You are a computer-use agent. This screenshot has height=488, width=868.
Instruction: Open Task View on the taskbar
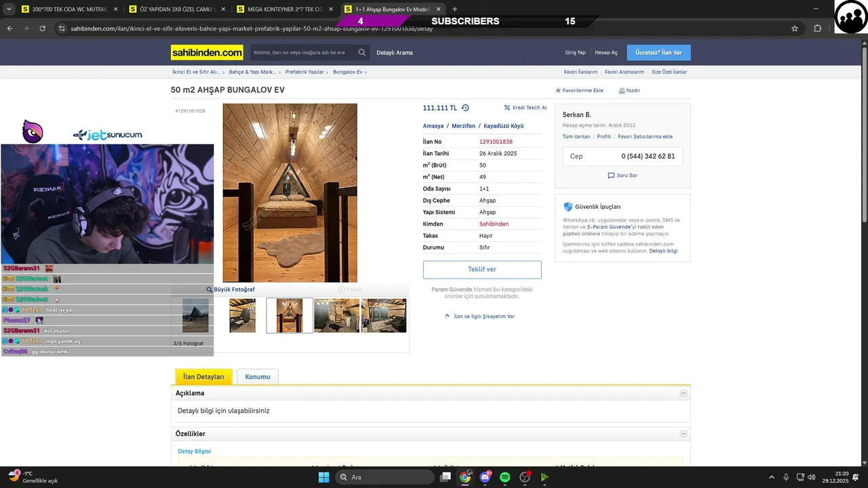tap(446, 477)
